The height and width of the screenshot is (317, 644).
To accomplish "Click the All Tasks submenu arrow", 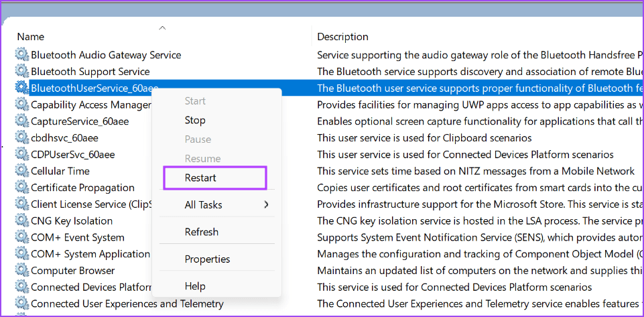I will 267,204.
